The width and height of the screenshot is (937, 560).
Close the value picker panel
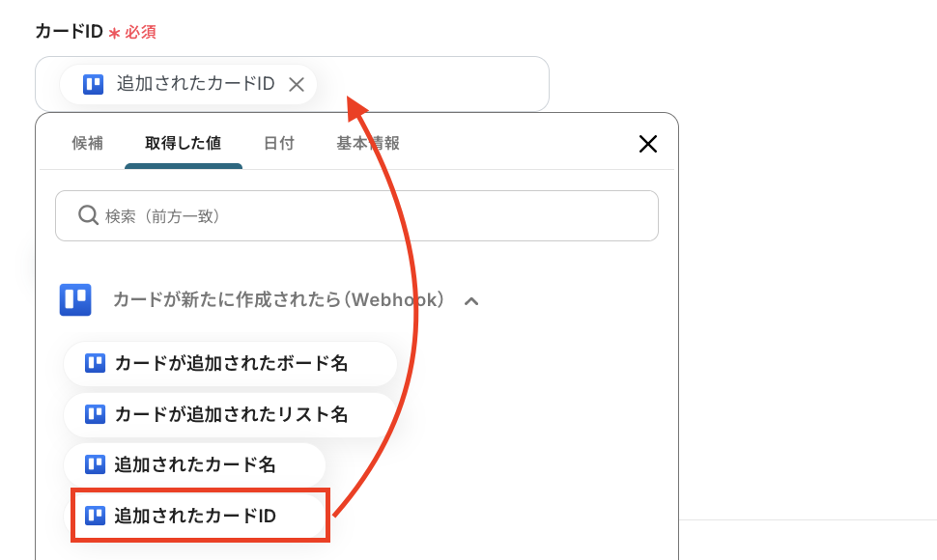[x=648, y=143]
